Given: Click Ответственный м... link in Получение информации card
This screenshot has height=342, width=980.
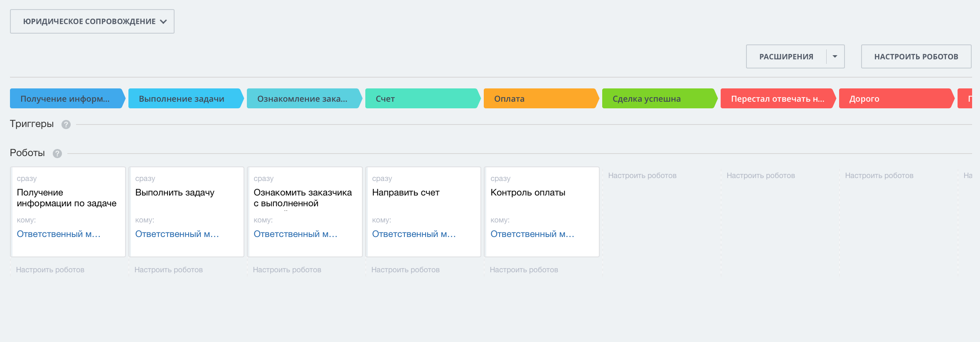Looking at the screenshot, I should pos(58,234).
